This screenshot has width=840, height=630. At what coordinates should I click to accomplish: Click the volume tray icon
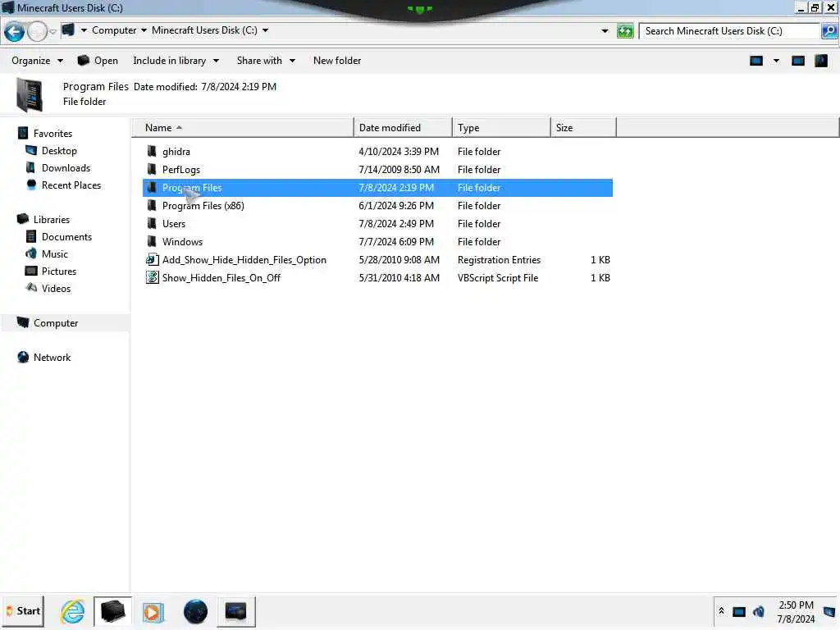(x=759, y=612)
